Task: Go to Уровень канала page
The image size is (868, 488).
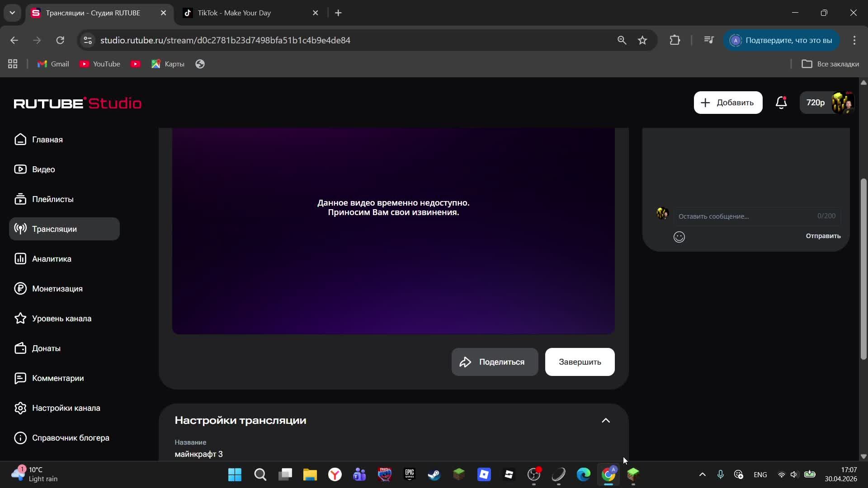Action: [61, 319]
